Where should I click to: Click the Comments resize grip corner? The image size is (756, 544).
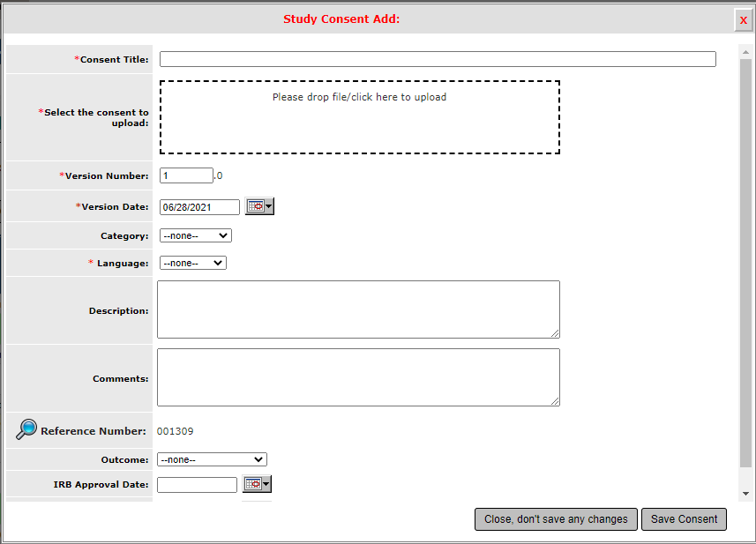[x=555, y=401]
